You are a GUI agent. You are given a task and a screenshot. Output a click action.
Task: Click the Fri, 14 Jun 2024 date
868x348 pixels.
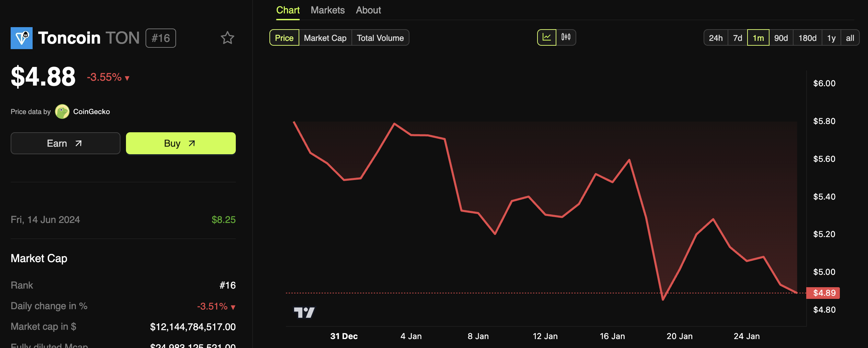[45, 220]
